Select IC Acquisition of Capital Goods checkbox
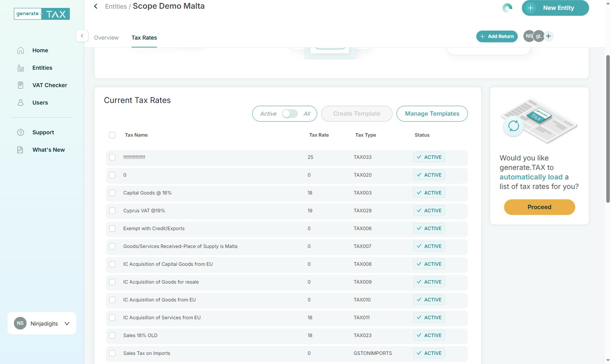The height and width of the screenshot is (364, 611). point(112,264)
